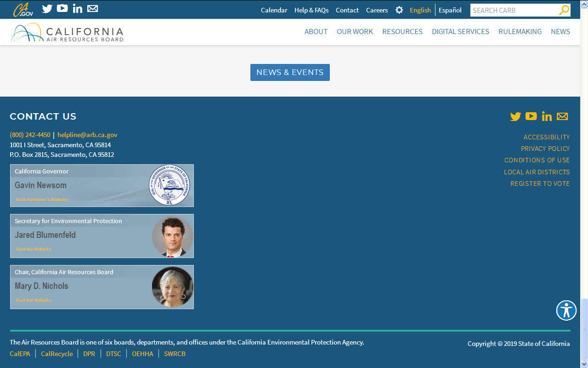Open the settings gear icon
The height and width of the screenshot is (368, 588).
(x=399, y=10)
